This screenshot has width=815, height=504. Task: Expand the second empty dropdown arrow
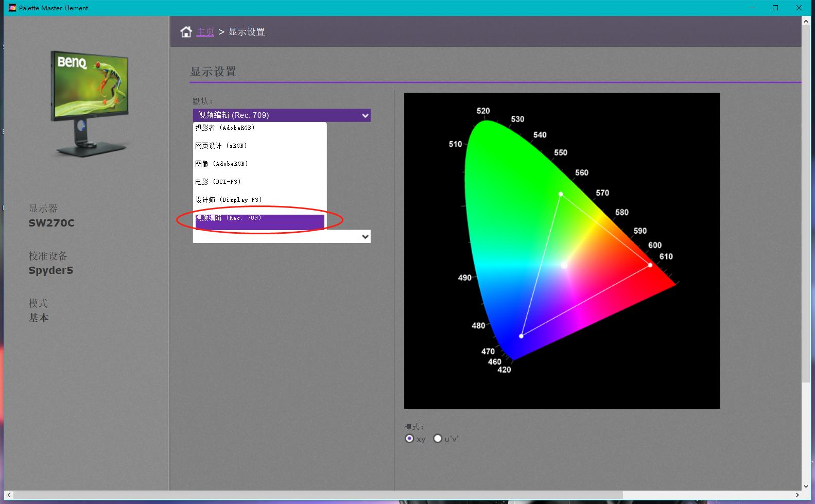coord(365,237)
